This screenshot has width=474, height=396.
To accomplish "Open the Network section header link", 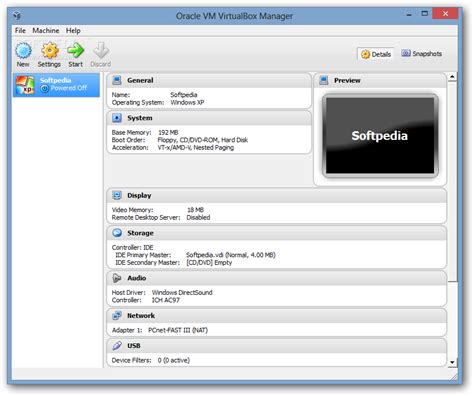I will point(141,316).
